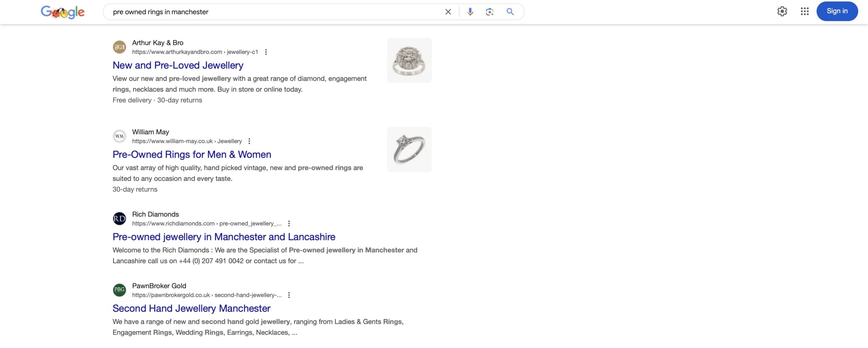
Task: Clear the search query with the X
Action: [x=448, y=12]
